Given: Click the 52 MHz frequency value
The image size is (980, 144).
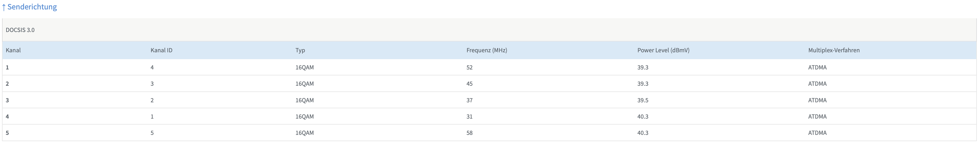Looking at the screenshot, I should 469,67.
